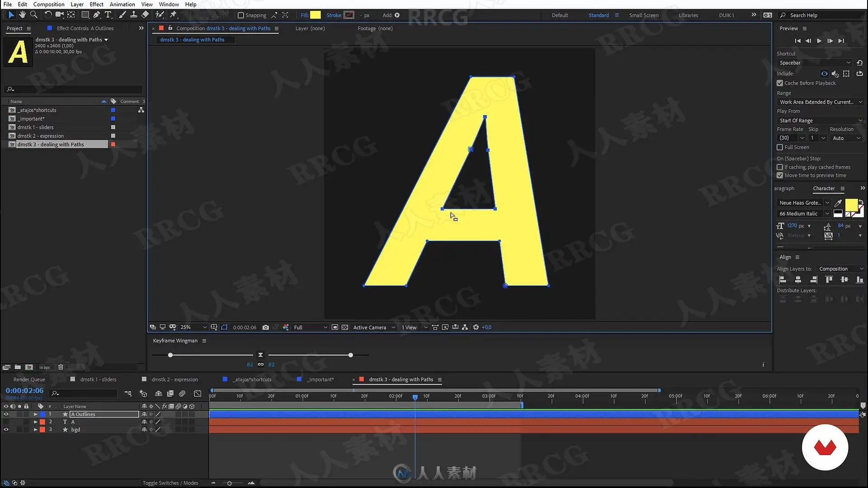The image size is (868, 488).
Task: Select the Type tool
Action: [x=108, y=15]
